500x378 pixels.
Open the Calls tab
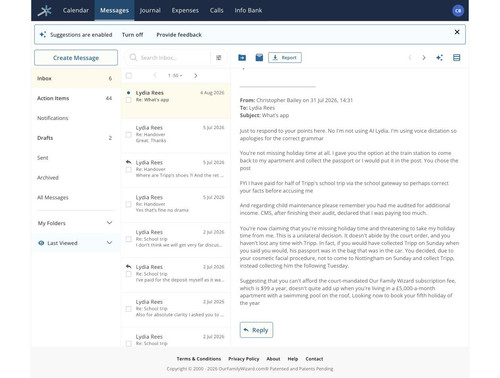(x=216, y=10)
